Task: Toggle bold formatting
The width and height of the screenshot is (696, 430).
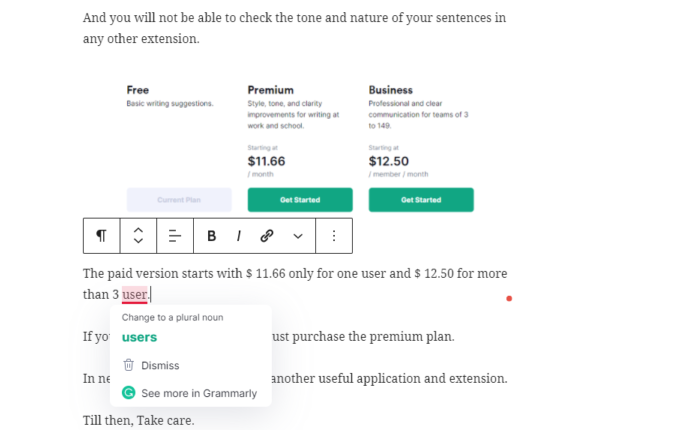Action: pos(212,236)
